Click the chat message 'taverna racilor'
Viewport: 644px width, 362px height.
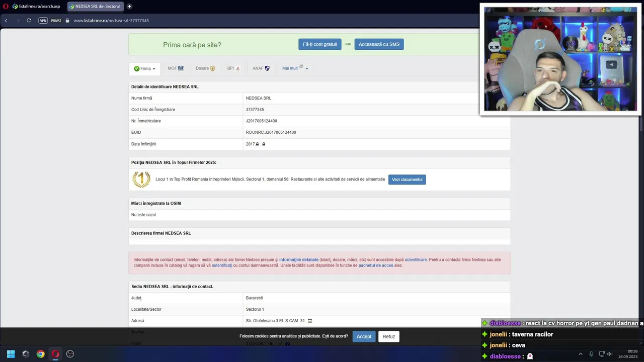coord(532,334)
